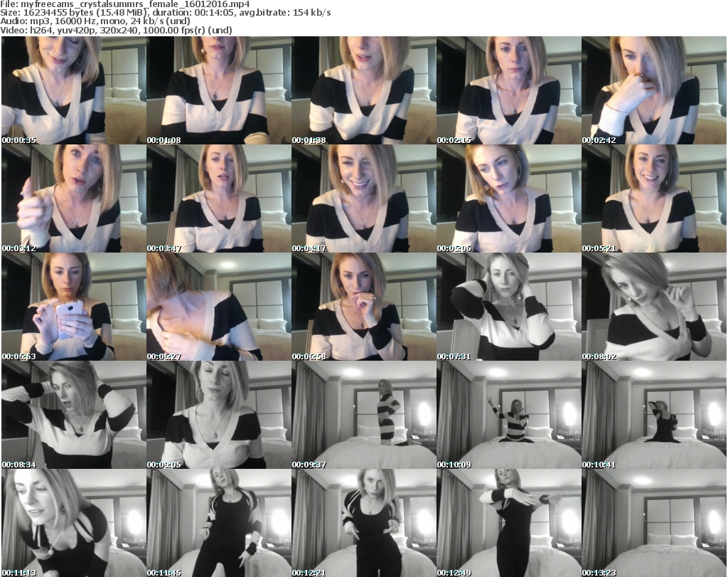Click the Video h264 info line
Image resolution: width=728 pixels, height=577 pixels.
click(117, 30)
